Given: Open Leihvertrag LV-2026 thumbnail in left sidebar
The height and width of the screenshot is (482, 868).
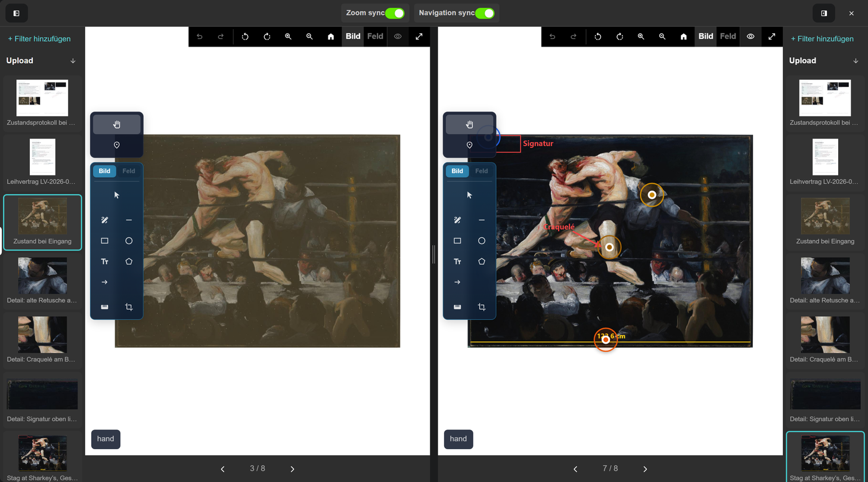Looking at the screenshot, I should (x=42, y=162).
